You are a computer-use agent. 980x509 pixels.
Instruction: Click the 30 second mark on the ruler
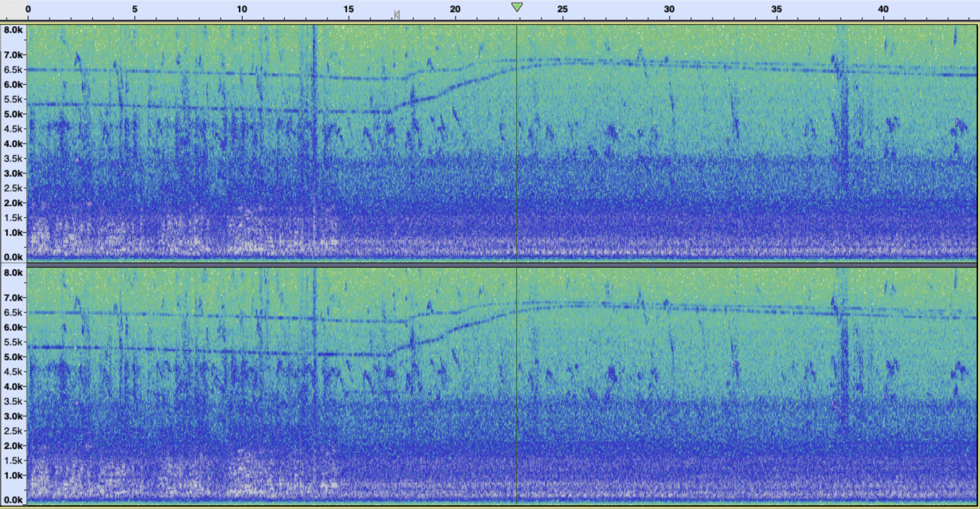point(669,9)
